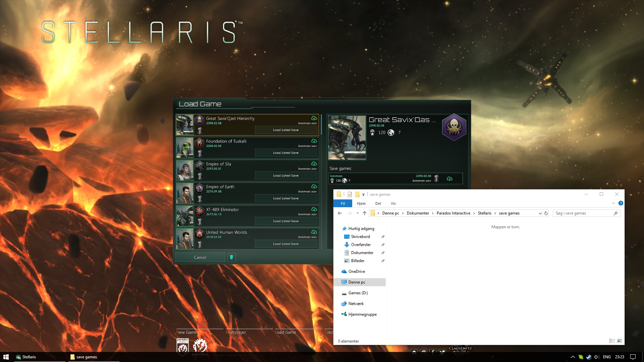Click the Explorer up-arrow navigation icon
This screenshot has width=644, height=362.
[365, 213]
